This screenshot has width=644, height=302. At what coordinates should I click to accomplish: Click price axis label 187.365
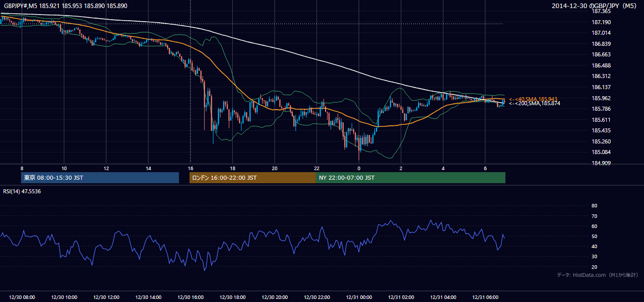(601, 11)
